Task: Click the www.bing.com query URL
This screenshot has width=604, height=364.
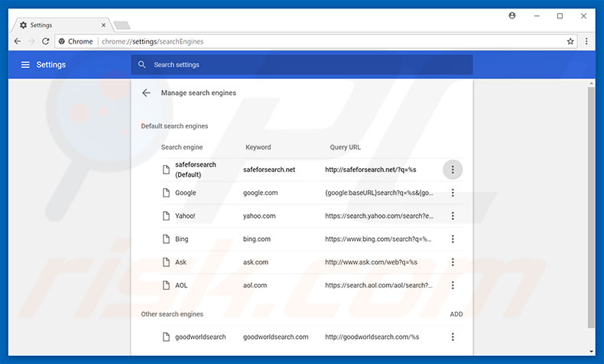Action: tap(378, 239)
